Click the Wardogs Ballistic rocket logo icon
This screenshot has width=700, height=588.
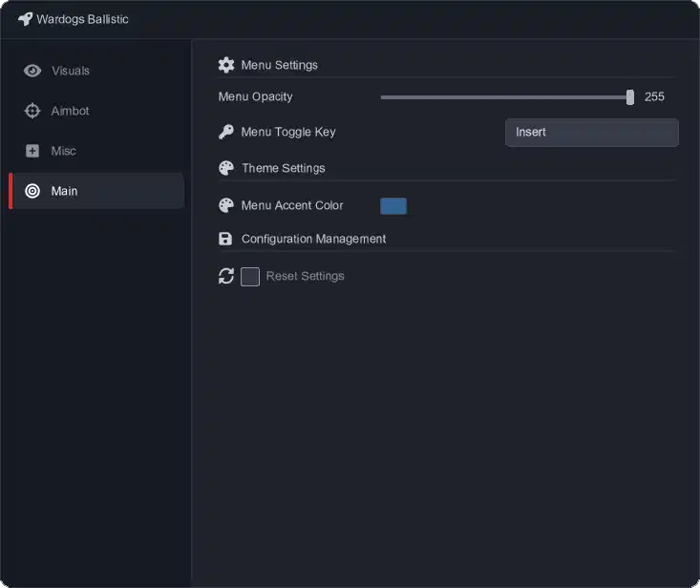click(x=25, y=19)
